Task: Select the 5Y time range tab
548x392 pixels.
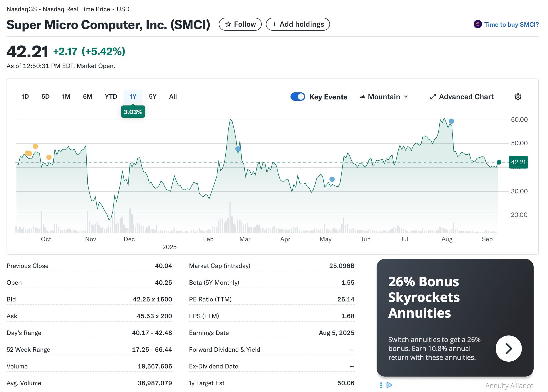Action: point(153,97)
